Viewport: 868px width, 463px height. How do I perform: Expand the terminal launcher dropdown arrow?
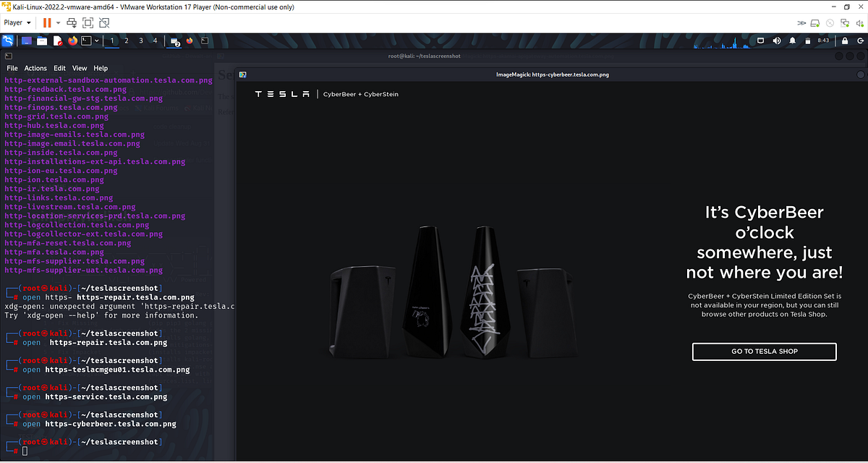point(97,41)
